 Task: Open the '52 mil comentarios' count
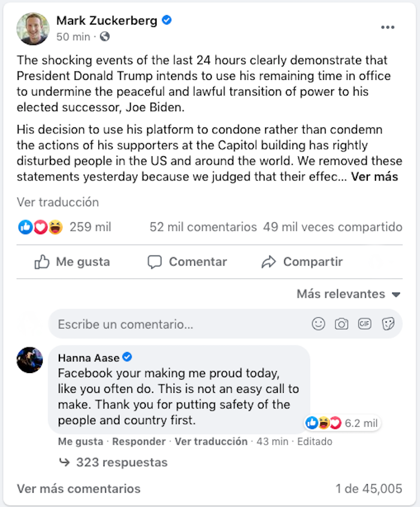pyautogui.click(x=203, y=228)
